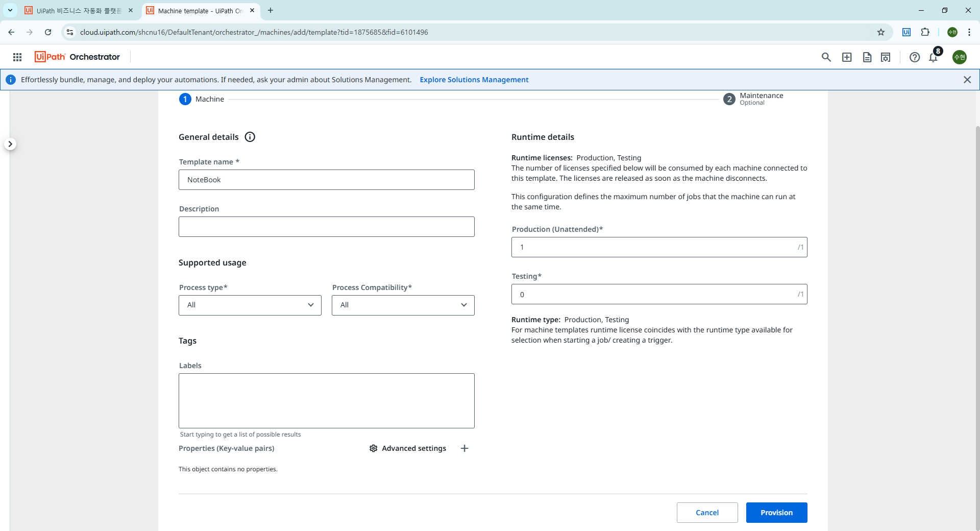The image size is (980, 531).
Task: Focus the Description field
Action: click(327, 227)
